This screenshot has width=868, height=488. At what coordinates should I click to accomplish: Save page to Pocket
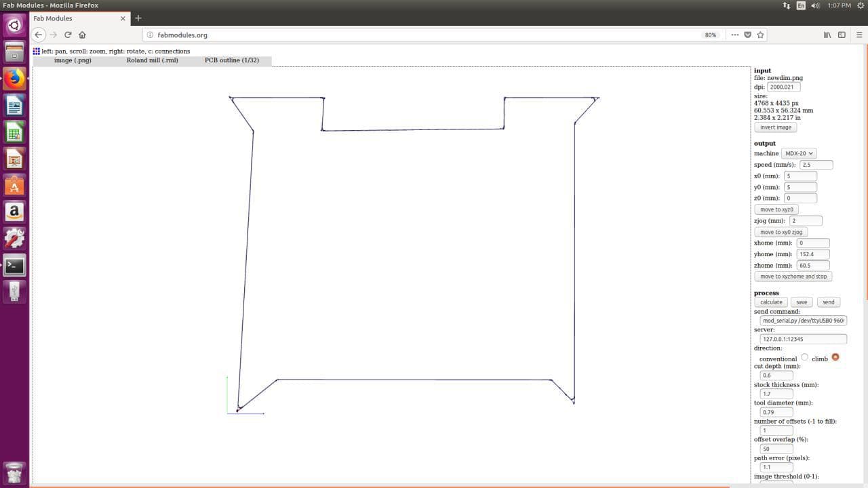tap(748, 35)
